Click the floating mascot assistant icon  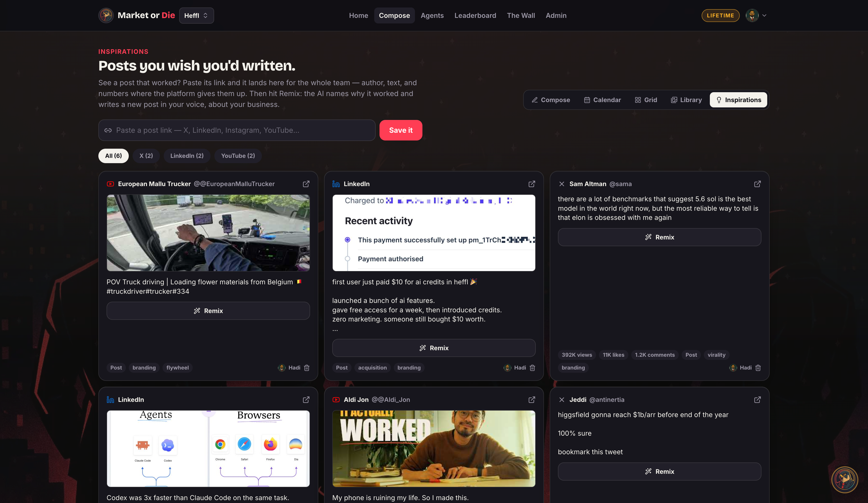coord(845,480)
